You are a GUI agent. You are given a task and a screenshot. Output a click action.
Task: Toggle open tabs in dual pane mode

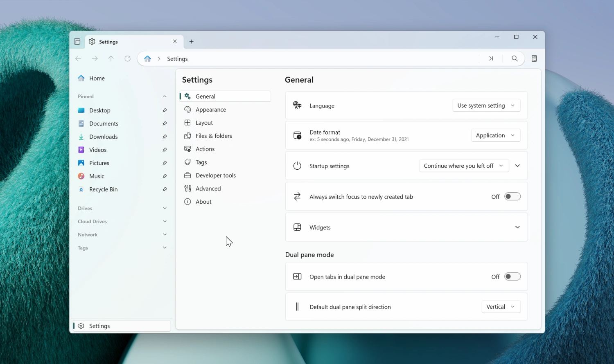coord(512,276)
